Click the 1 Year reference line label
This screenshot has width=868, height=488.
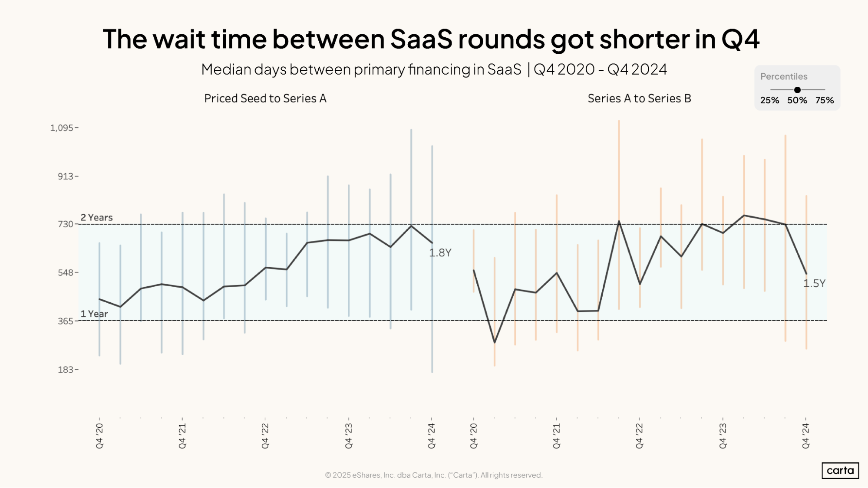[94, 314]
